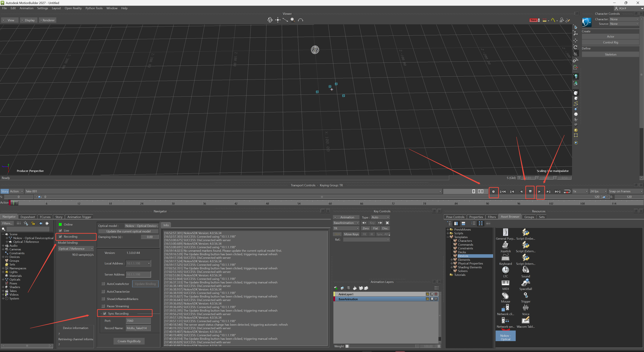Click the Stop playback button

pyautogui.click(x=530, y=192)
